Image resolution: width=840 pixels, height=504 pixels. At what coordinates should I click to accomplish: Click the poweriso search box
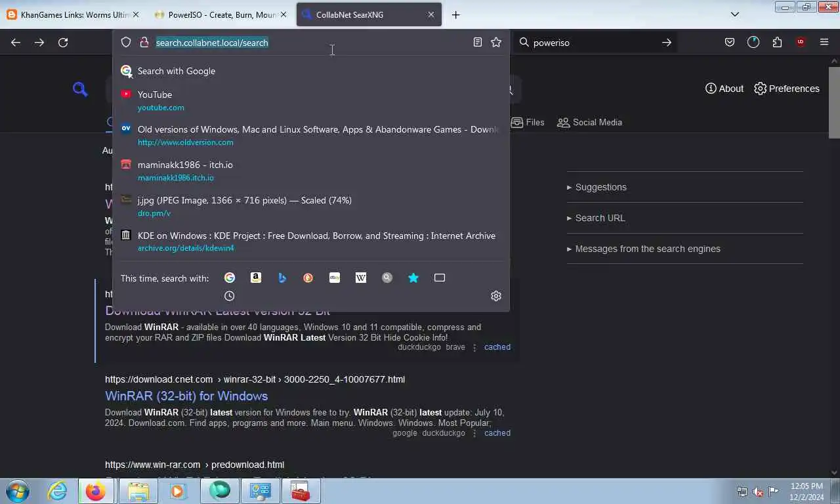(594, 43)
